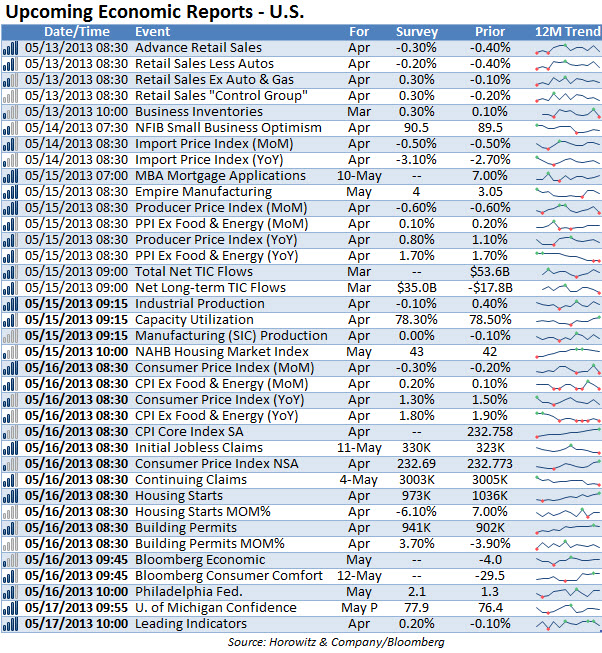The image size is (602, 653).
Task: Click the importance bars icon beside Advance Retail Sales
Action: (x=10, y=48)
